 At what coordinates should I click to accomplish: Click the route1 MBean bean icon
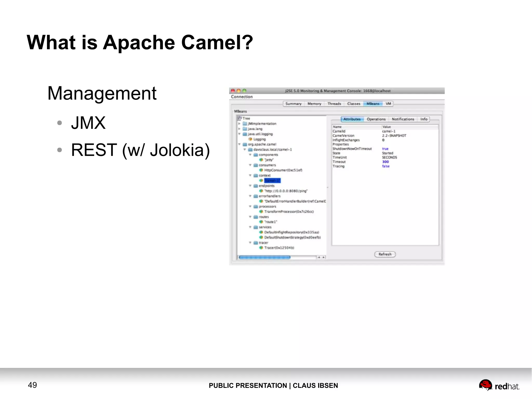coord(261,222)
